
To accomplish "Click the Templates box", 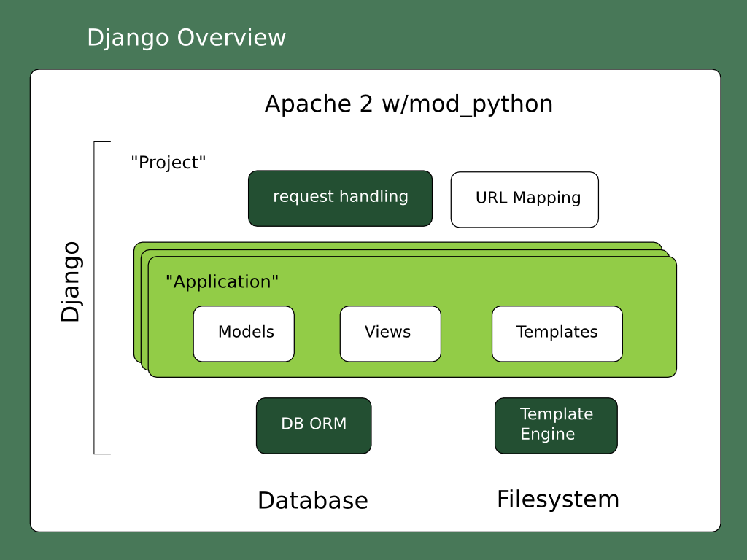I will (x=557, y=334).
